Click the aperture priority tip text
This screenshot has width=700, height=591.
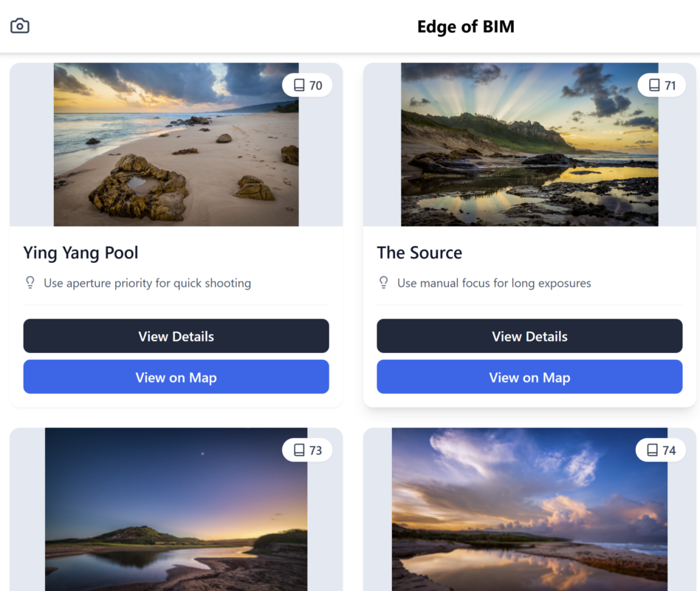[x=148, y=283]
